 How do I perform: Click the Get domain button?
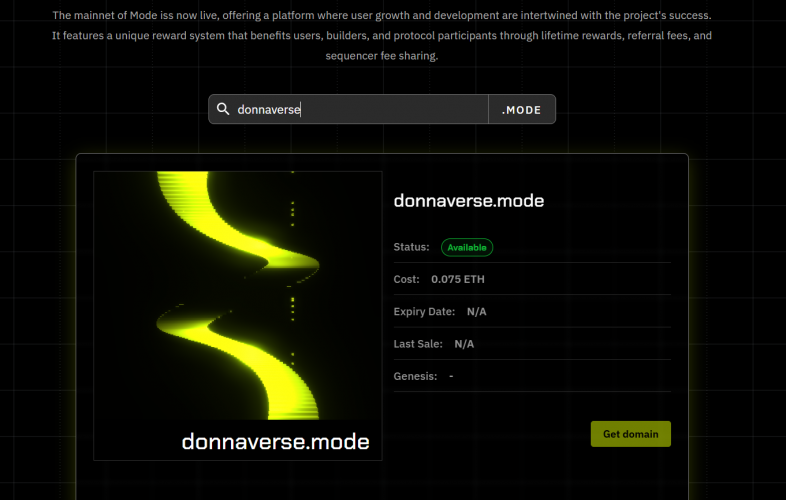631,434
